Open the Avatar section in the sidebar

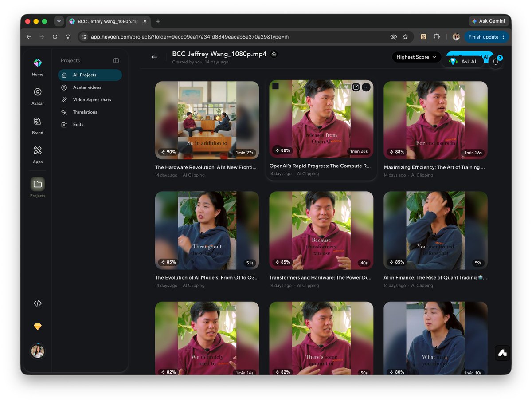38,96
